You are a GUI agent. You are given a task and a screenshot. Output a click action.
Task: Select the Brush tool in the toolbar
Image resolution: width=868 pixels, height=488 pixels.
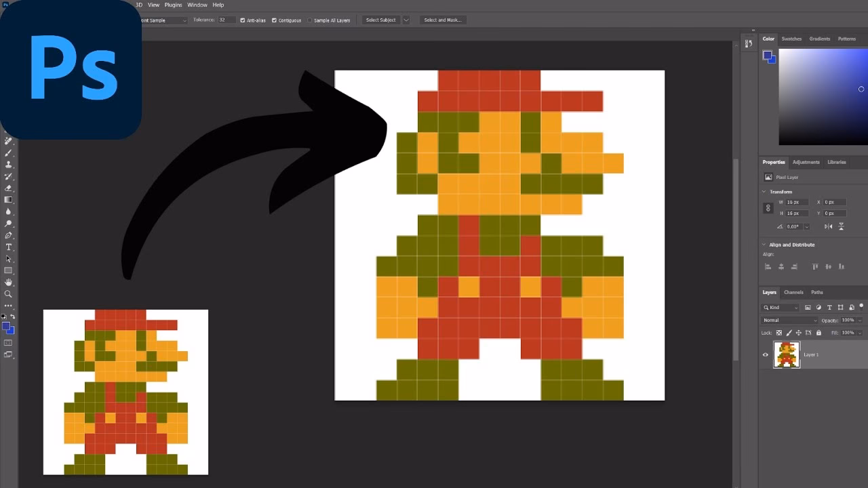9,153
